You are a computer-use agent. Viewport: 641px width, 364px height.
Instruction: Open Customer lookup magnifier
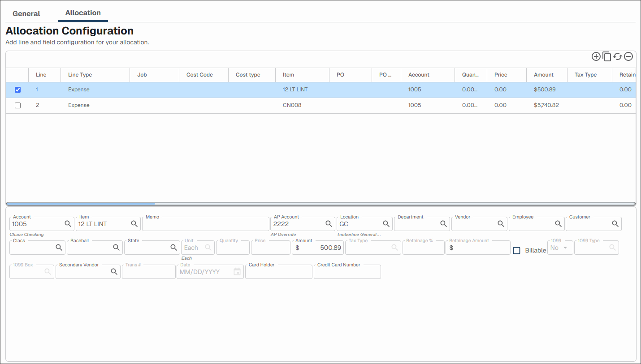click(x=615, y=223)
